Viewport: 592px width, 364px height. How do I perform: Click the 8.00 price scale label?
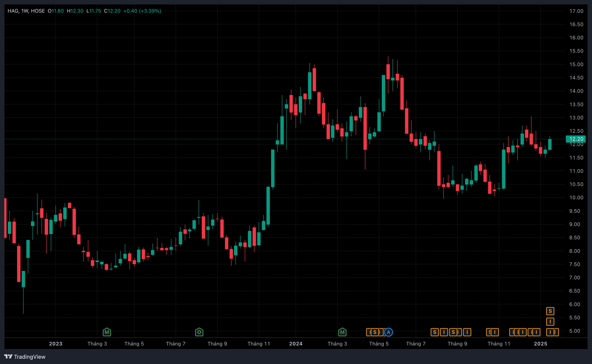(x=574, y=251)
